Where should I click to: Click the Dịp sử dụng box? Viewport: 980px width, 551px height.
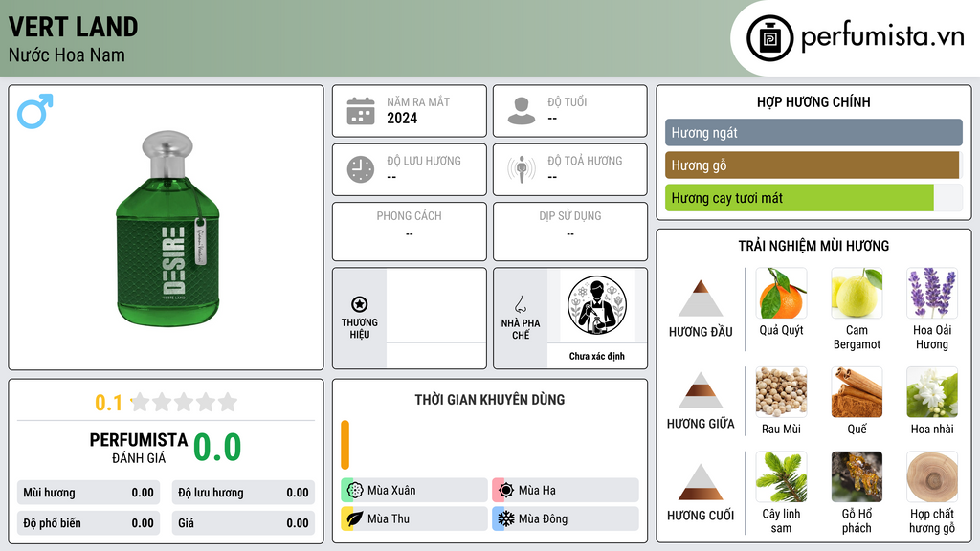pyautogui.click(x=570, y=231)
